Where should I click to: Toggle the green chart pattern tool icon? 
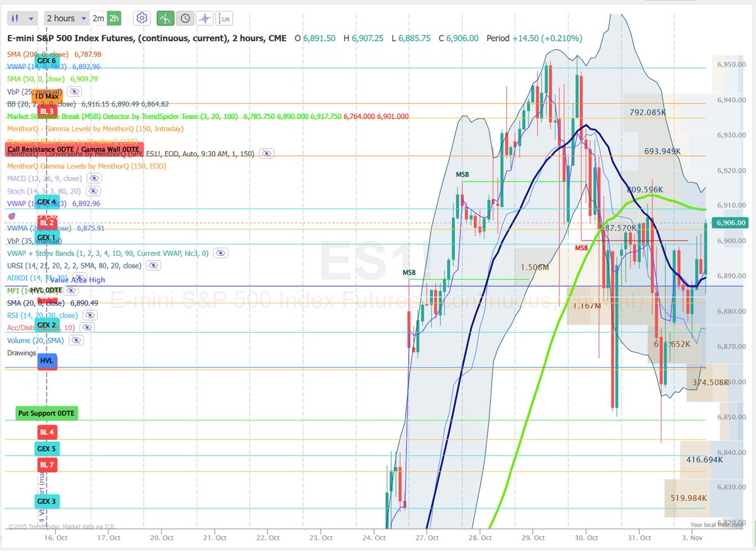pyautogui.click(x=166, y=18)
